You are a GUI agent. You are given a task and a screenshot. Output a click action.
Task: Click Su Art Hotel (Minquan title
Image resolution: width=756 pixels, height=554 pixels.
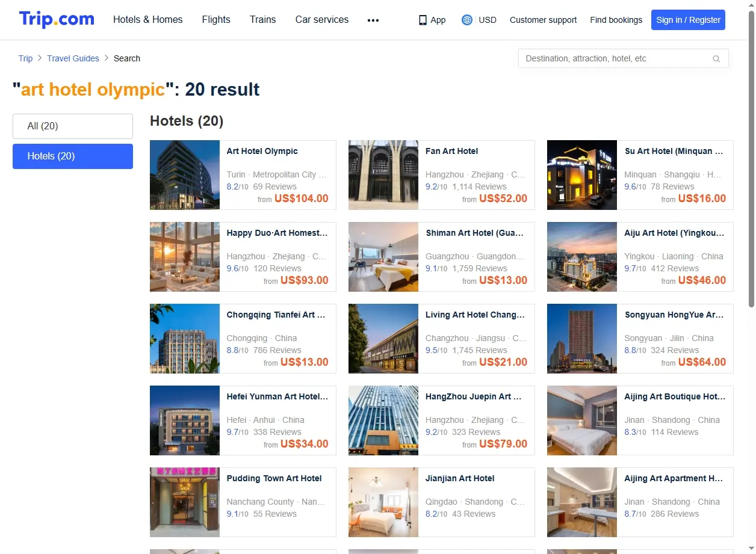pos(674,151)
